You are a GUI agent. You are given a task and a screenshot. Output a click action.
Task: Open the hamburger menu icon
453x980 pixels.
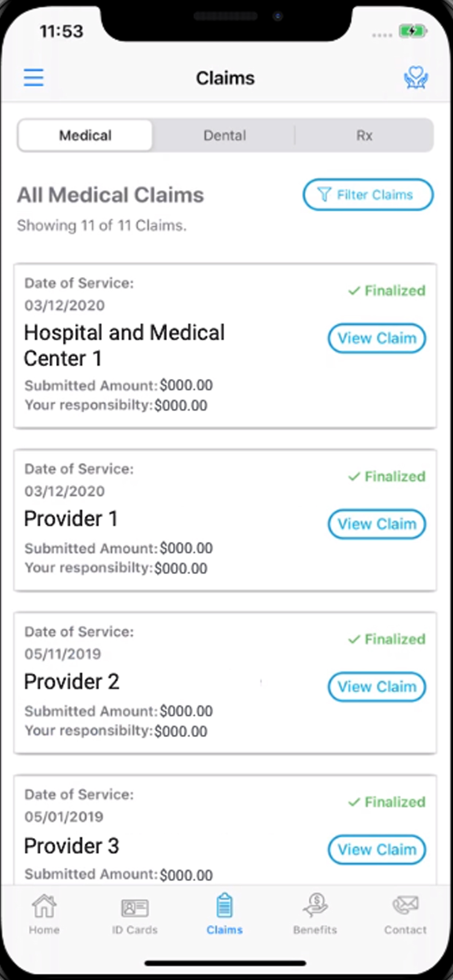34,78
